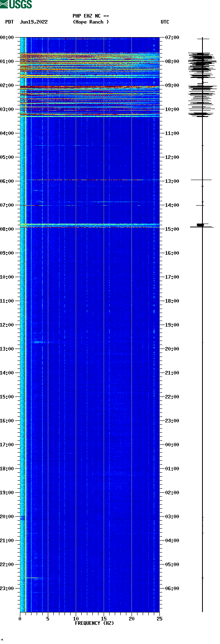Click the 0 Hz frequency tick label
This screenshot has height=644, width=220.
[x=20, y=619]
